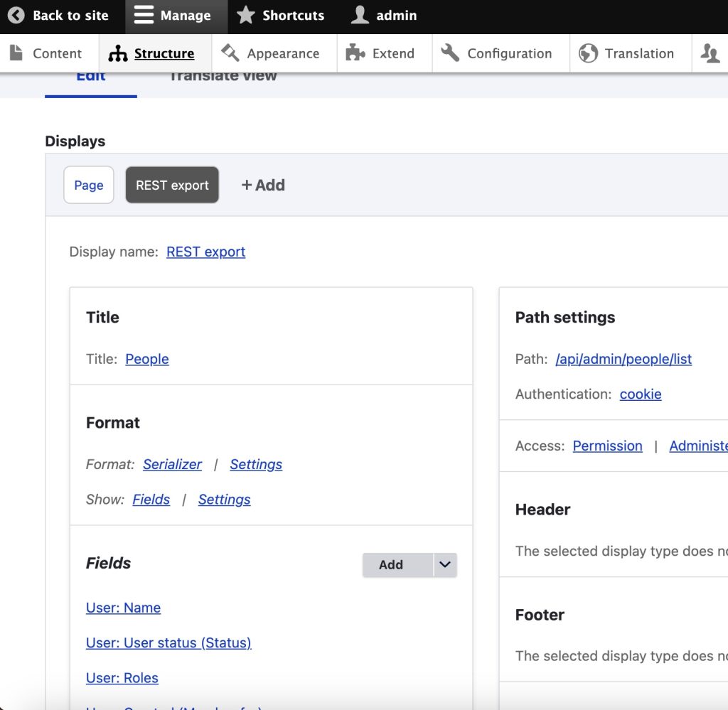Click the Manage hamburger icon
This screenshot has width=728, height=710.
[x=144, y=15]
